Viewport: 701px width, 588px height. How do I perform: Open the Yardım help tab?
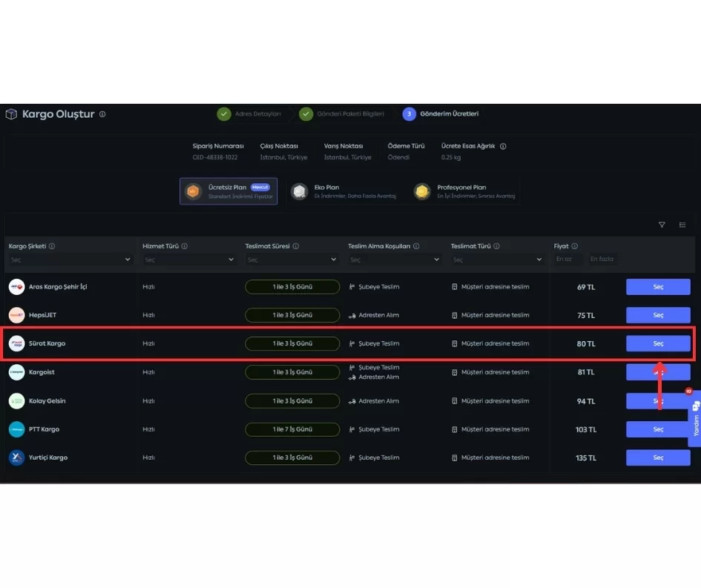click(695, 419)
